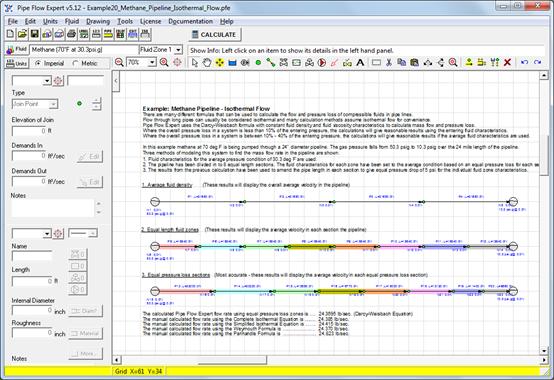Expand the Join Point type dropdown
Viewport: 554px width, 380px height.
[x=53, y=104]
